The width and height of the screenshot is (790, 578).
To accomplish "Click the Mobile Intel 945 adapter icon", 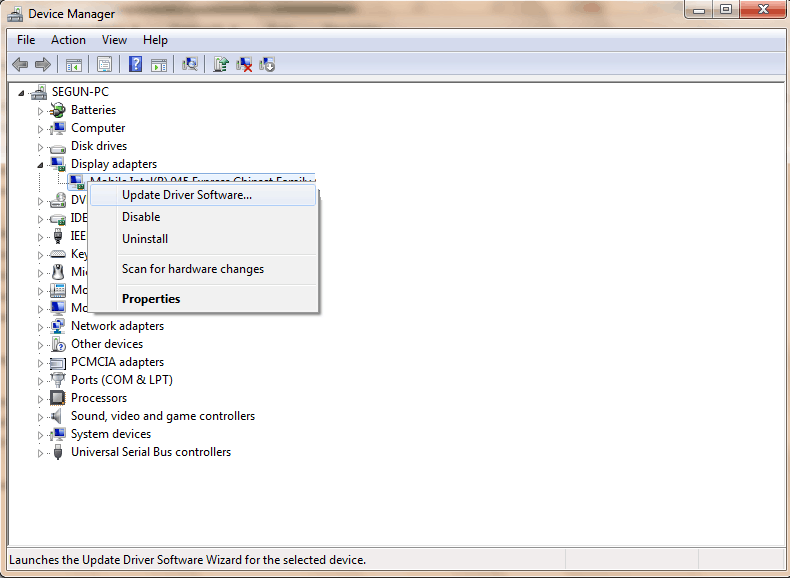I will point(77,182).
